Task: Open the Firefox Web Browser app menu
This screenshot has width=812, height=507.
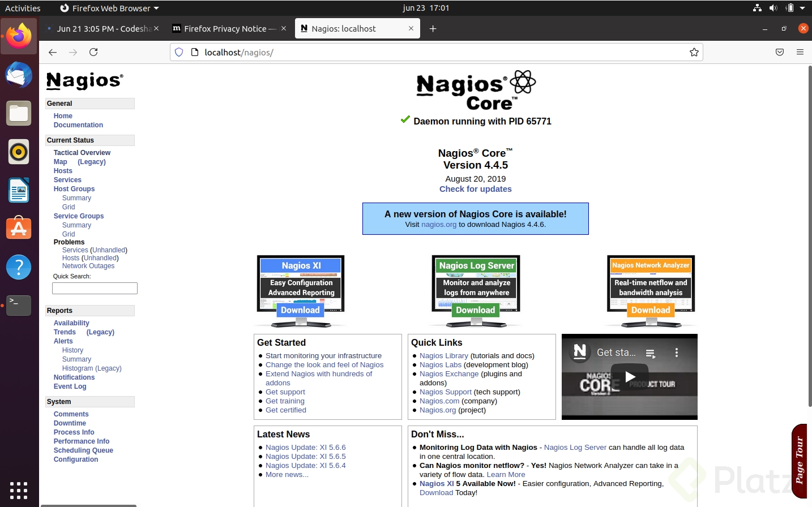Action: tap(109, 8)
